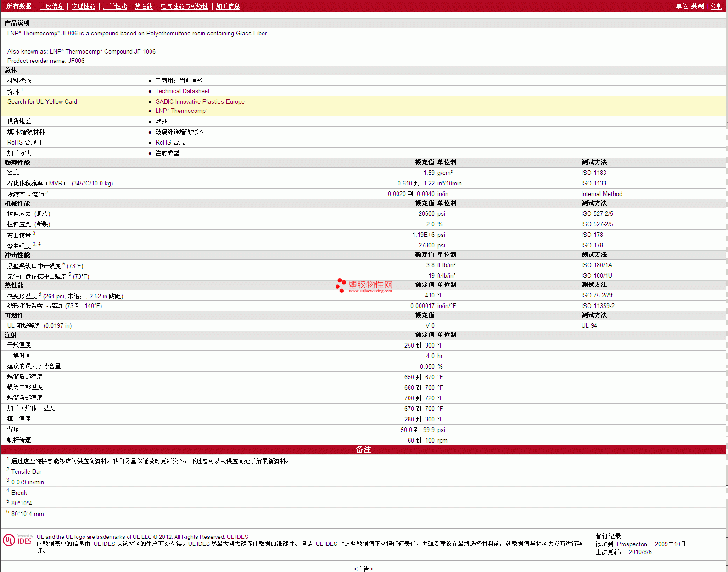This screenshot has height=572, width=728.
Task: Click the 干燥时间 row label
Action: (x=19, y=356)
